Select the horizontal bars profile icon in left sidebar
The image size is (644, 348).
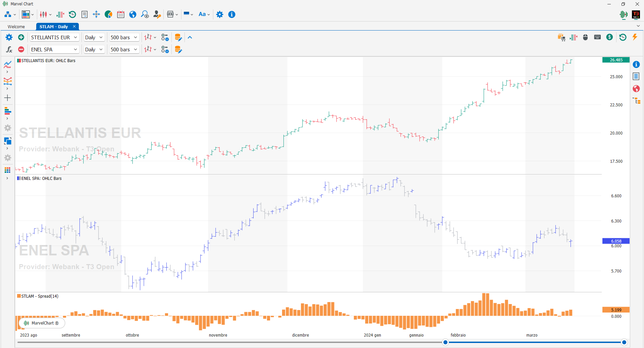(7, 111)
